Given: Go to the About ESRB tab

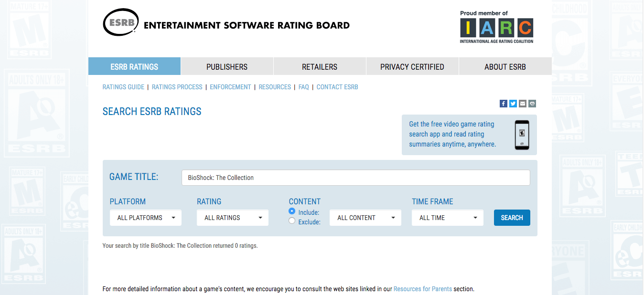Looking at the screenshot, I should 505,67.
